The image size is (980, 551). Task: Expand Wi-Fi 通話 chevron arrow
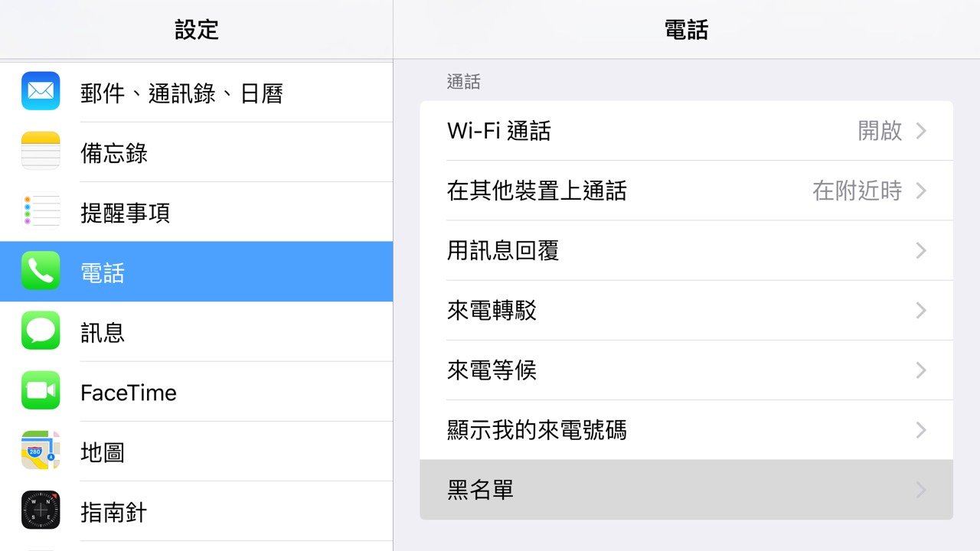pyautogui.click(x=921, y=131)
